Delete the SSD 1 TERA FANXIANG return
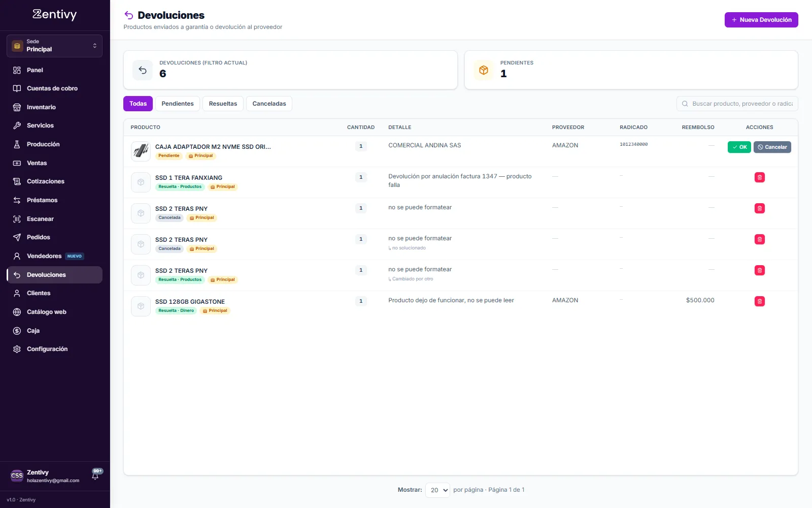The height and width of the screenshot is (508, 812). [759, 177]
